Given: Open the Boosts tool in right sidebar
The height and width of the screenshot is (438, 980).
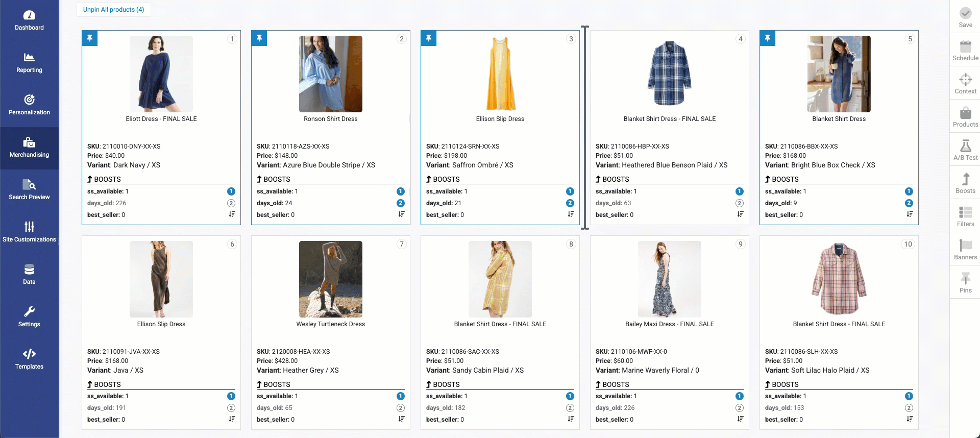Looking at the screenshot, I should (x=965, y=183).
